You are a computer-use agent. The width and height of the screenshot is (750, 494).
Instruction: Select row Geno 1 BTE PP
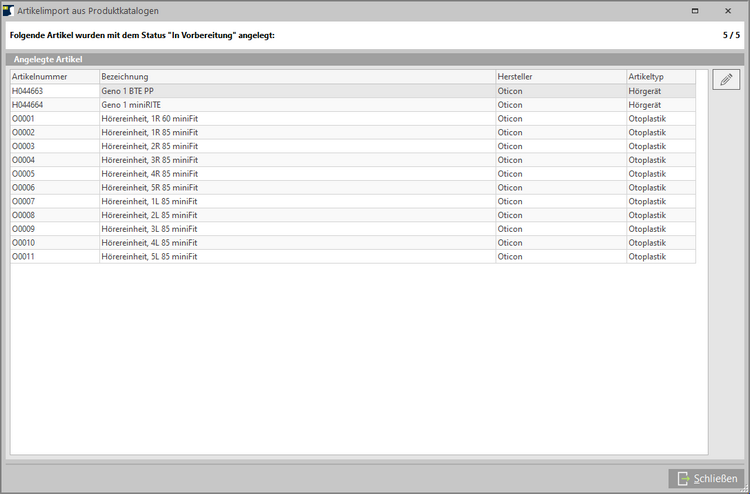[x=353, y=91]
